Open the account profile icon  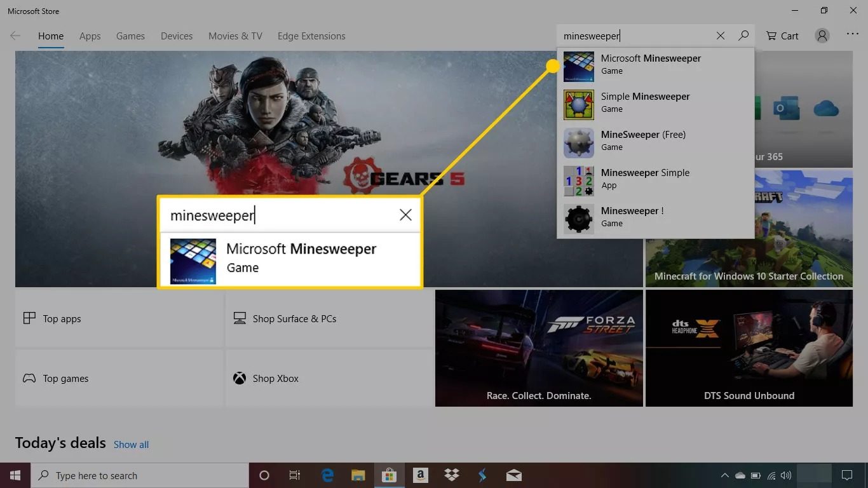[822, 36]
